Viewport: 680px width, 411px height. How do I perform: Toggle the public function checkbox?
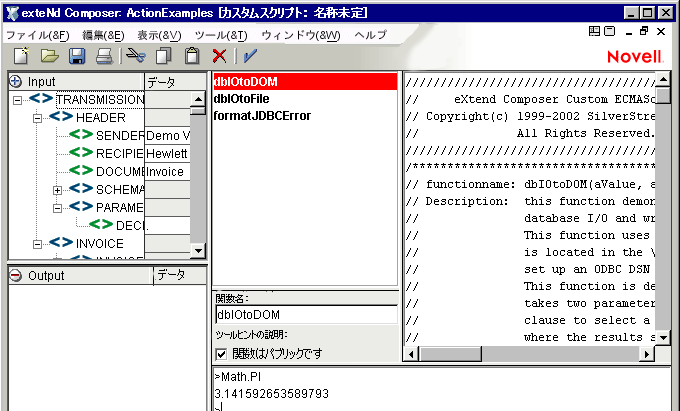point(221,354)
